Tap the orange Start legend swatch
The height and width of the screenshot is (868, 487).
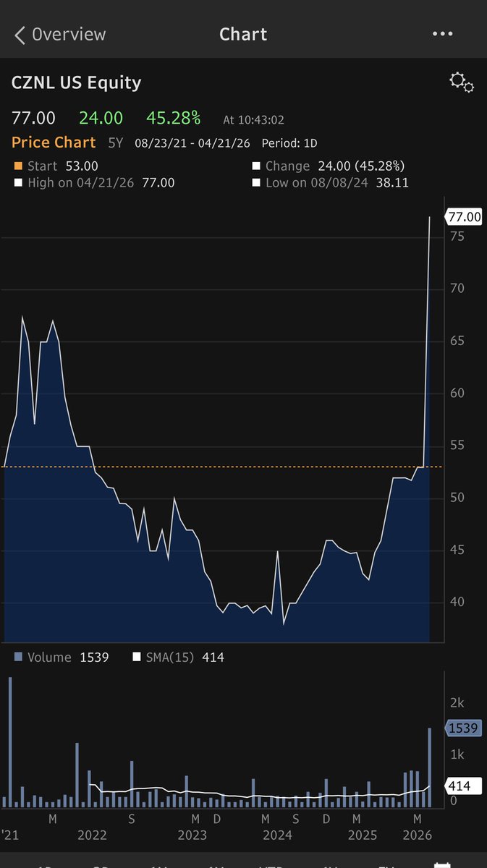point(18,166)
